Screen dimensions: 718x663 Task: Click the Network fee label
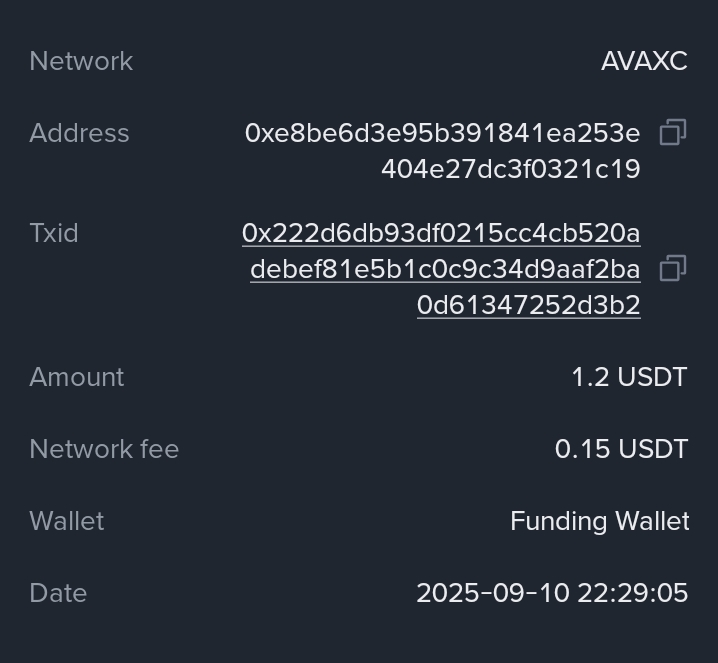[104, 449]
